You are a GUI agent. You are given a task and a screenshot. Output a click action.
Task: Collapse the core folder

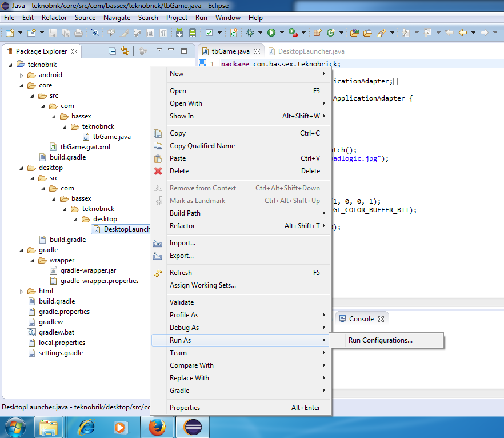tap(21, 86)
